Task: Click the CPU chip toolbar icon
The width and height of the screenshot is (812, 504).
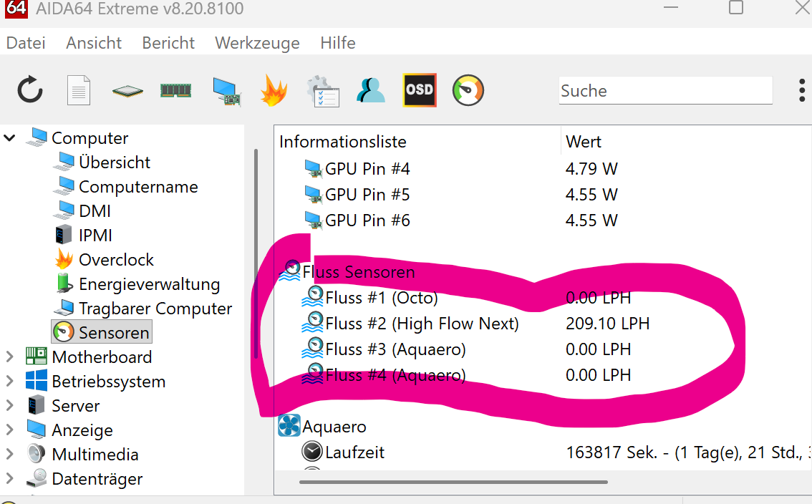Action: [127, 91]
